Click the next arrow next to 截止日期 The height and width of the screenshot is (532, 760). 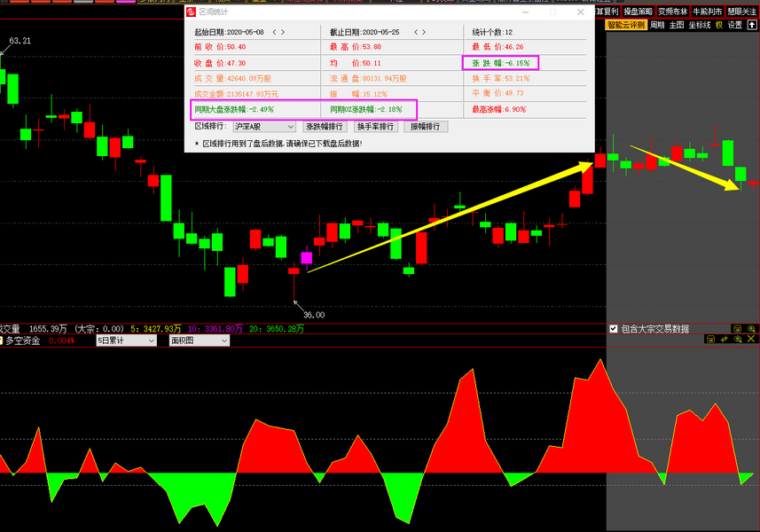(x=424, y=31)
